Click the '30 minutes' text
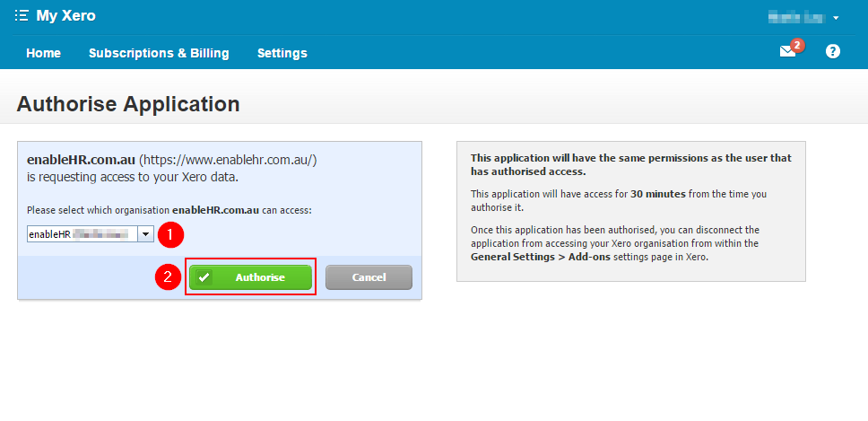The width and height of the screenshot is (868, 421). [657, 194]
